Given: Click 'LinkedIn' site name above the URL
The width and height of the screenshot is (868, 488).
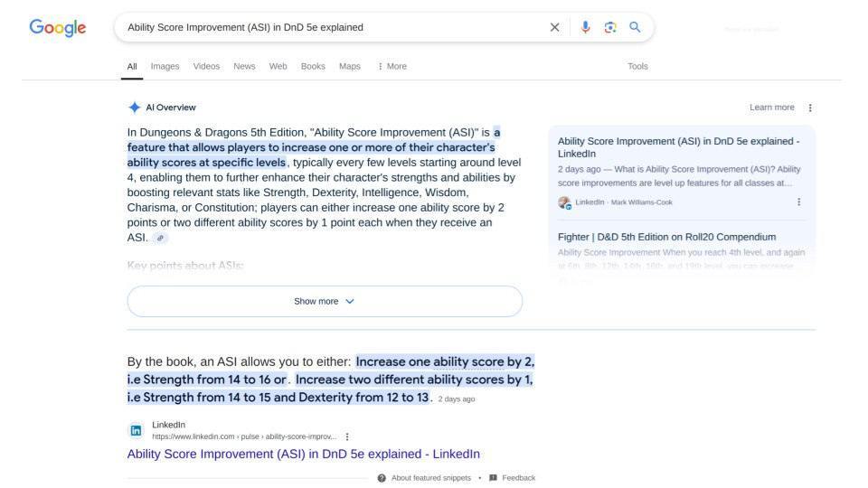Looking at the screenshot, I should tap(168, 425).
